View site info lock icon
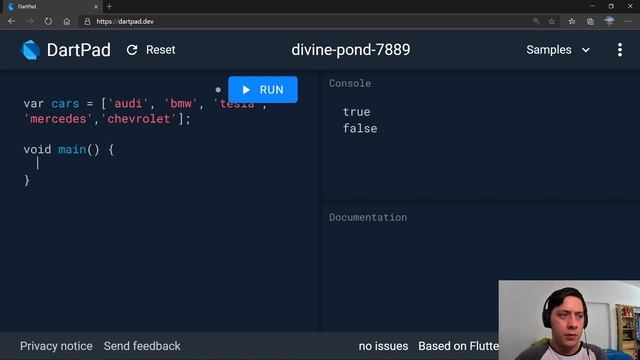 tap(87, 21)
